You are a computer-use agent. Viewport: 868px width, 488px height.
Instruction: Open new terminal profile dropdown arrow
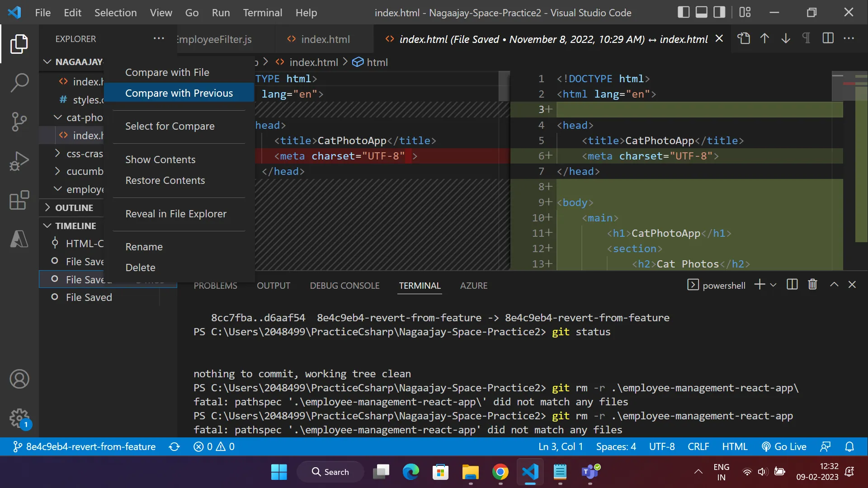773,285
